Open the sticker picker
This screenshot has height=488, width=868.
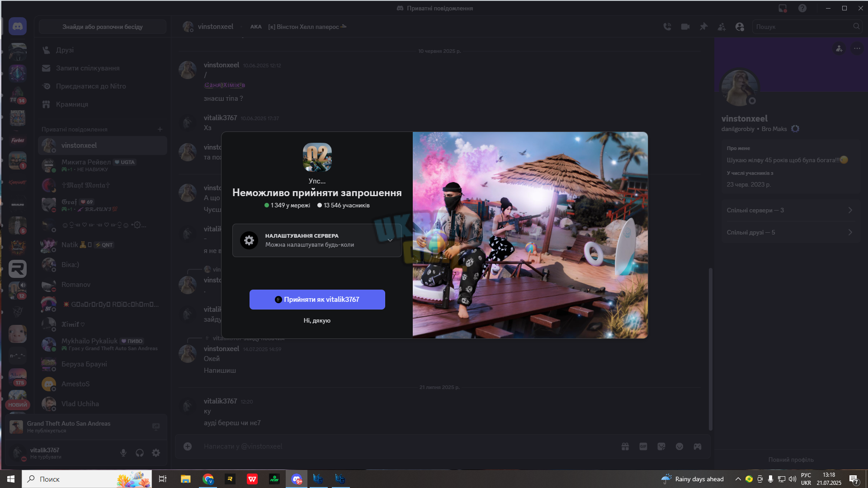(x=661, y=446)
